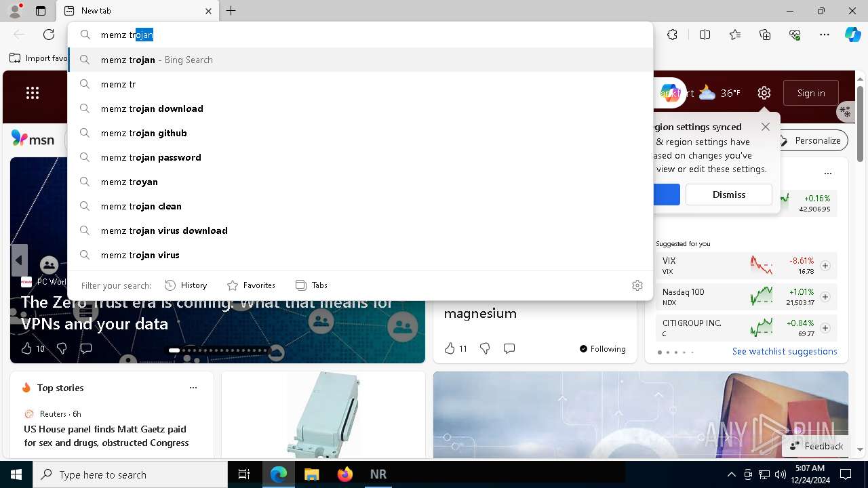Open the Extensions puzzle icon
This screenshot has width=868, height=488.
pyautogui.click(x=672, y=35)
